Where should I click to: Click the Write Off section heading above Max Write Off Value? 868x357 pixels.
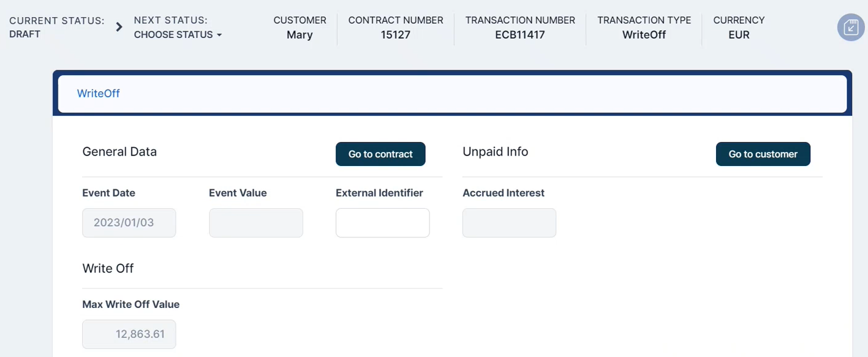(108, 268)
